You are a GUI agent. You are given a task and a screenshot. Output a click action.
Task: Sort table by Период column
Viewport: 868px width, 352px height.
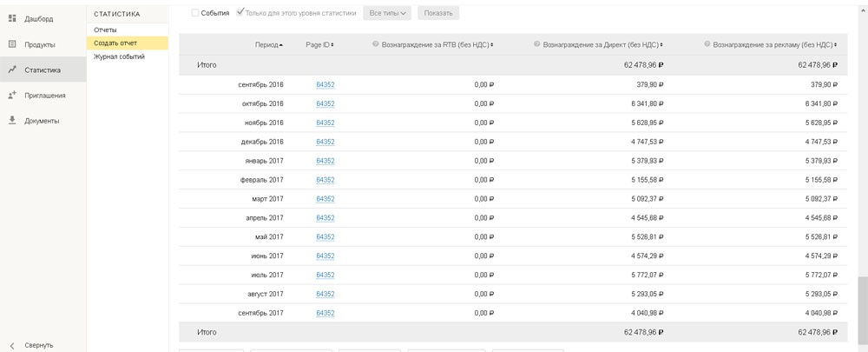coord(268,44)
